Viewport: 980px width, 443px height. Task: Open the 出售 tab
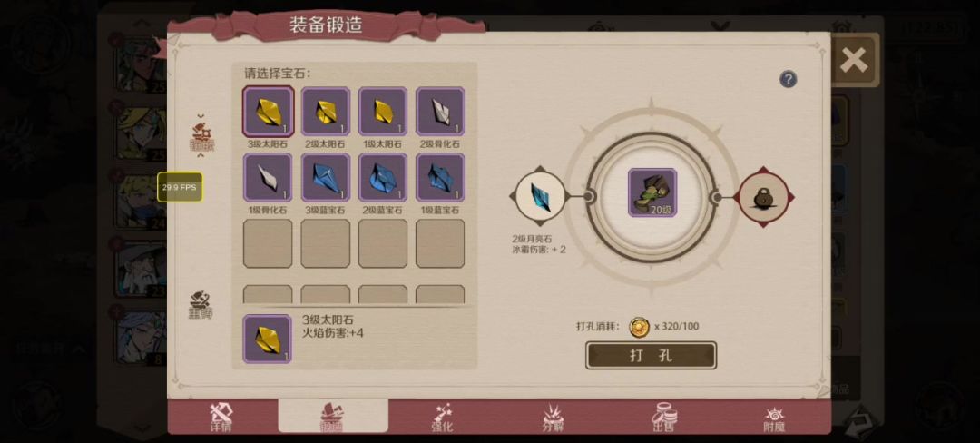[x=663, y=417]
